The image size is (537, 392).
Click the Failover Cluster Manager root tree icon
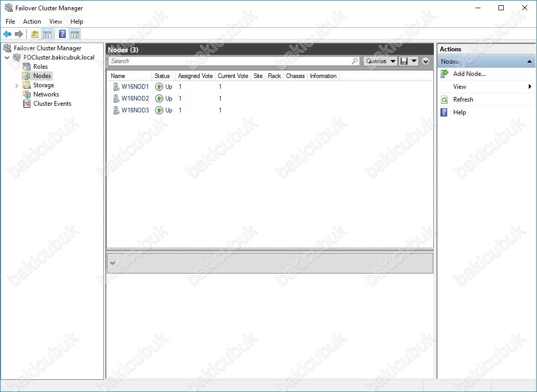(x=7, y=48)
